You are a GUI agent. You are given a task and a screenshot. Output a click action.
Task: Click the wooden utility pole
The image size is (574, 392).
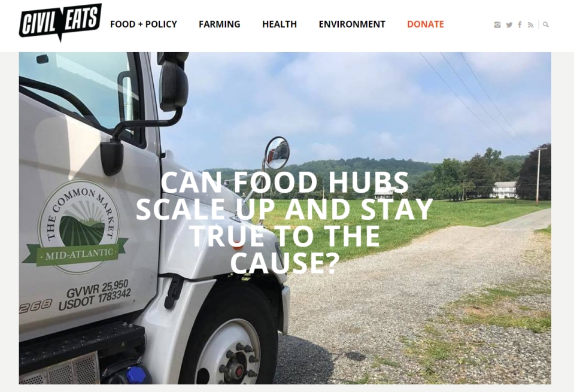click(x=538, y=176)
